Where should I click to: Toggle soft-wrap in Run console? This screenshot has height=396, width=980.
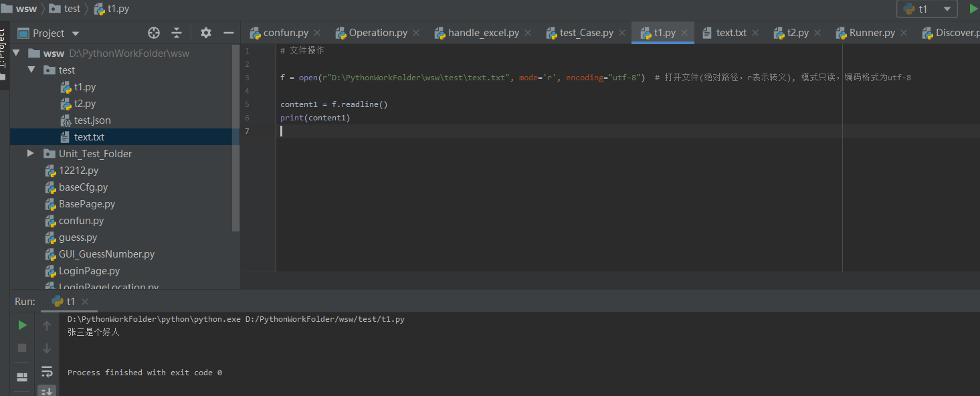coord(47,371)
